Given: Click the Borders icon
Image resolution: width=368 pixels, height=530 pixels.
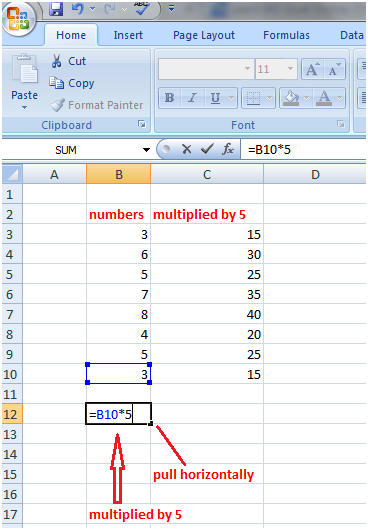Looking at the screenshot, I should pos(253,98).
